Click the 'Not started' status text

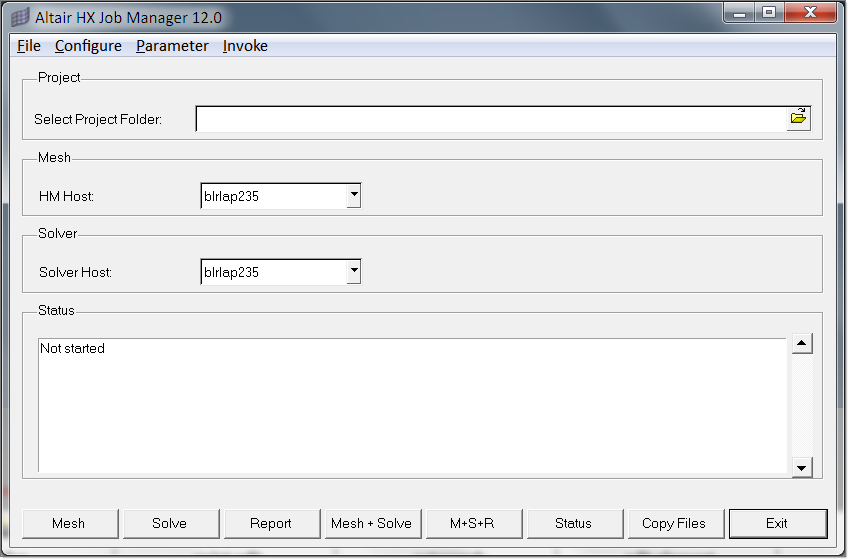click(x=73, y=348)
